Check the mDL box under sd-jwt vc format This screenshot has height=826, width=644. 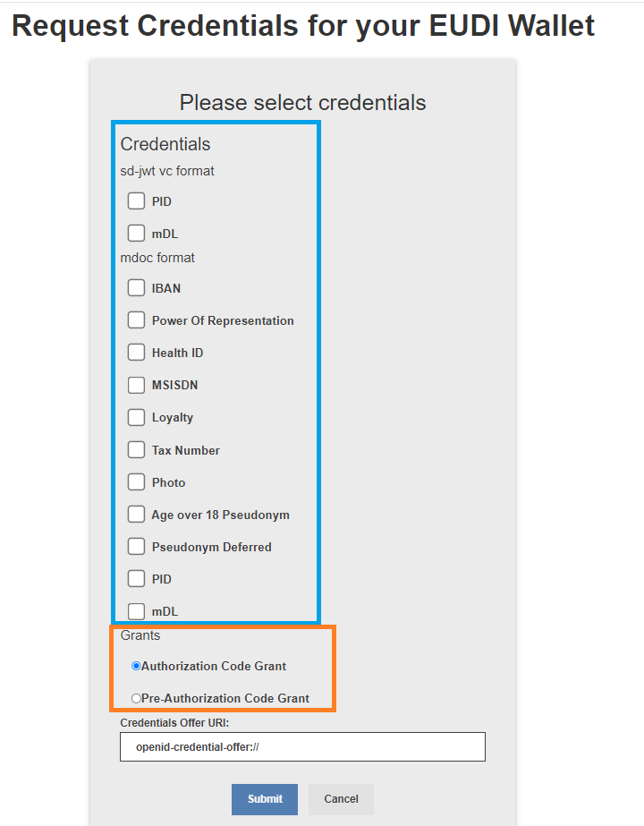click(136, 234)
